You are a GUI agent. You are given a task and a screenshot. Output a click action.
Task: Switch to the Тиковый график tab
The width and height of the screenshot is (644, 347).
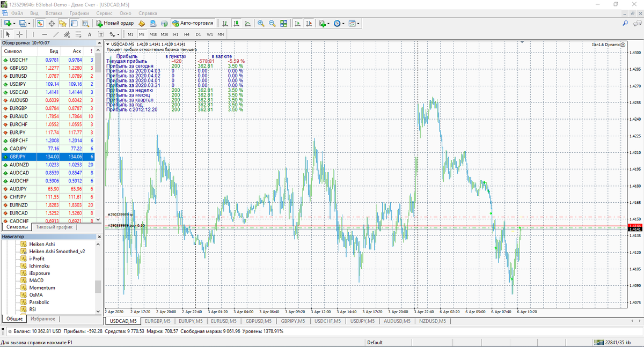[54, 227]
